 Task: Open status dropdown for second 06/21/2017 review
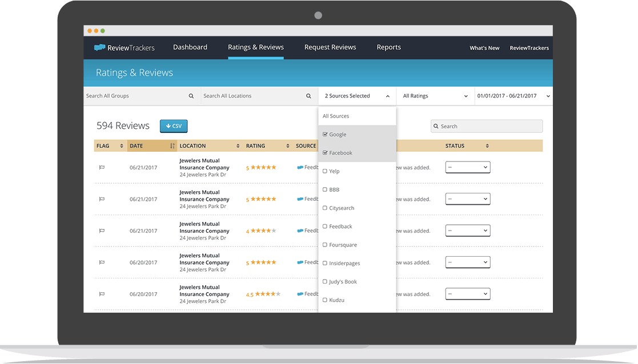coord(468,199)
